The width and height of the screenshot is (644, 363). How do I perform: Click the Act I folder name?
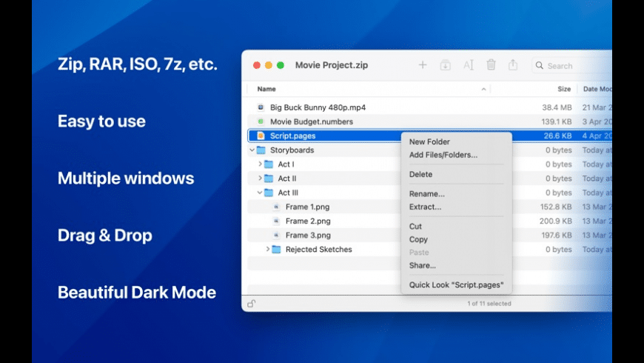coord(286,164)
